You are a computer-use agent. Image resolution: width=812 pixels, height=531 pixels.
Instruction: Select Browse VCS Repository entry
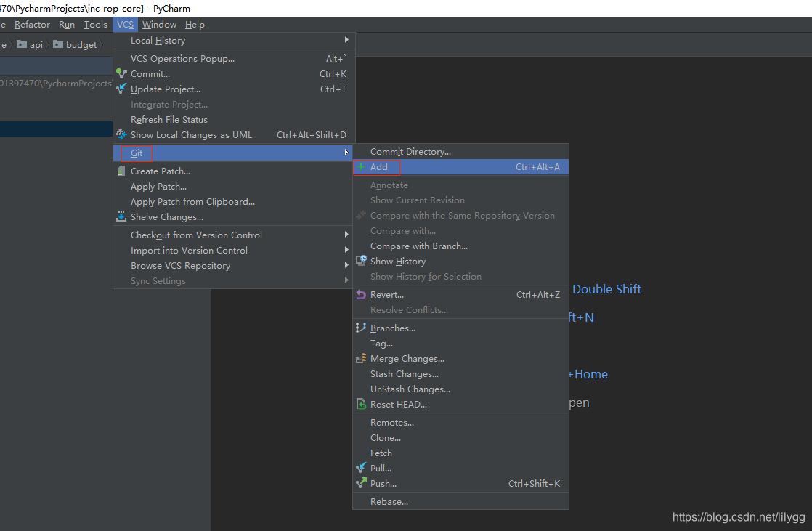(234, 266)
